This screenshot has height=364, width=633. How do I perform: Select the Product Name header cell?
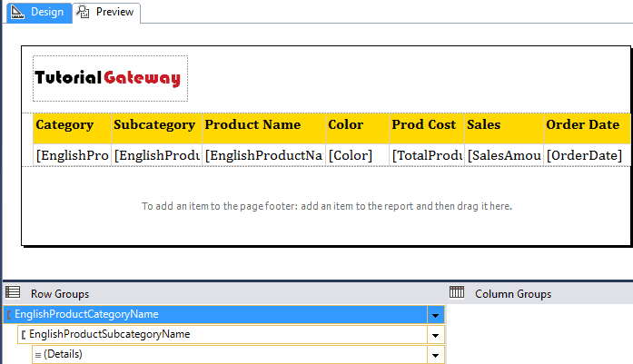(x=263, y=128)
